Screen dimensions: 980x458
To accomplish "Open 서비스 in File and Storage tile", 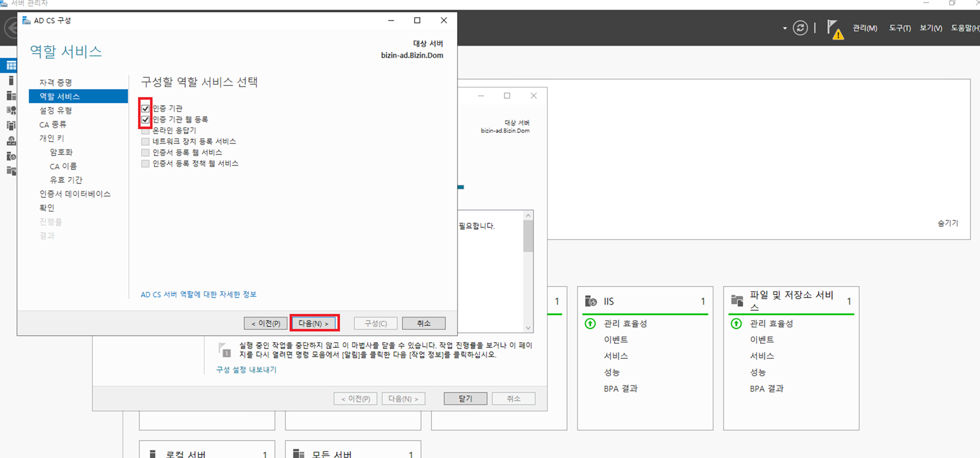I will [x=762, y=356].
